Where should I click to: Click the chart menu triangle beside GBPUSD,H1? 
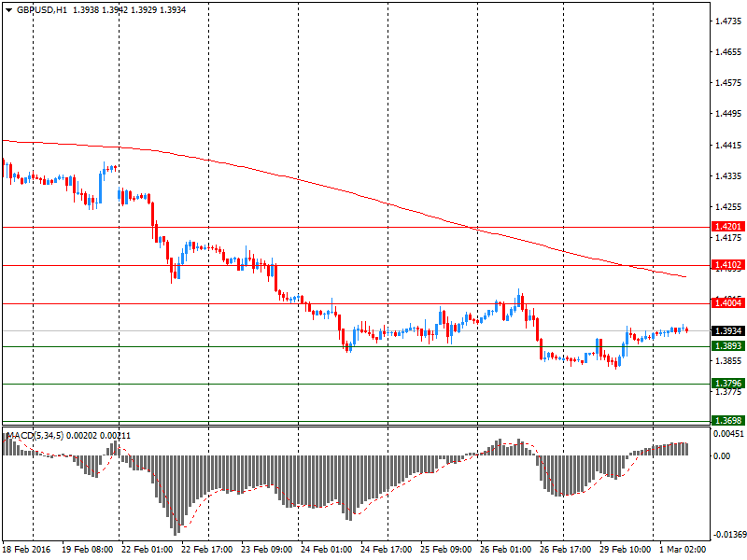coord(8,10)
